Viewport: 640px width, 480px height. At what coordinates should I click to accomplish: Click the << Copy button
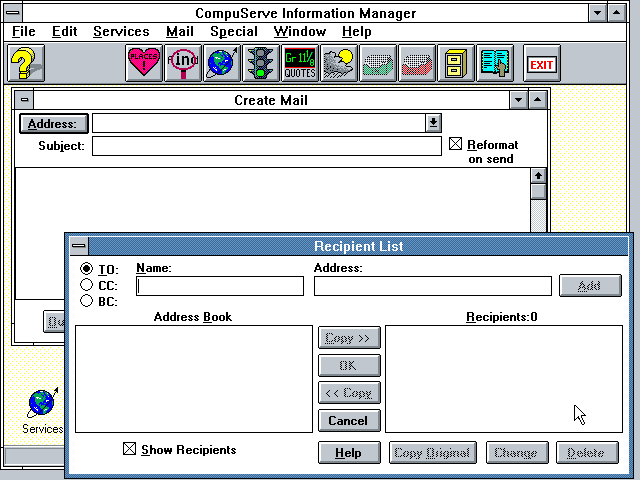(349, 393)
